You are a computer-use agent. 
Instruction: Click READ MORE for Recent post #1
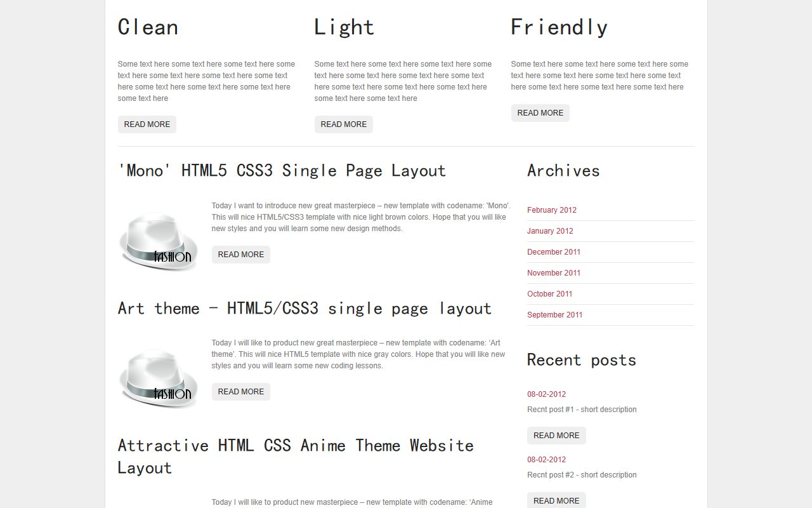pos(556,436)
